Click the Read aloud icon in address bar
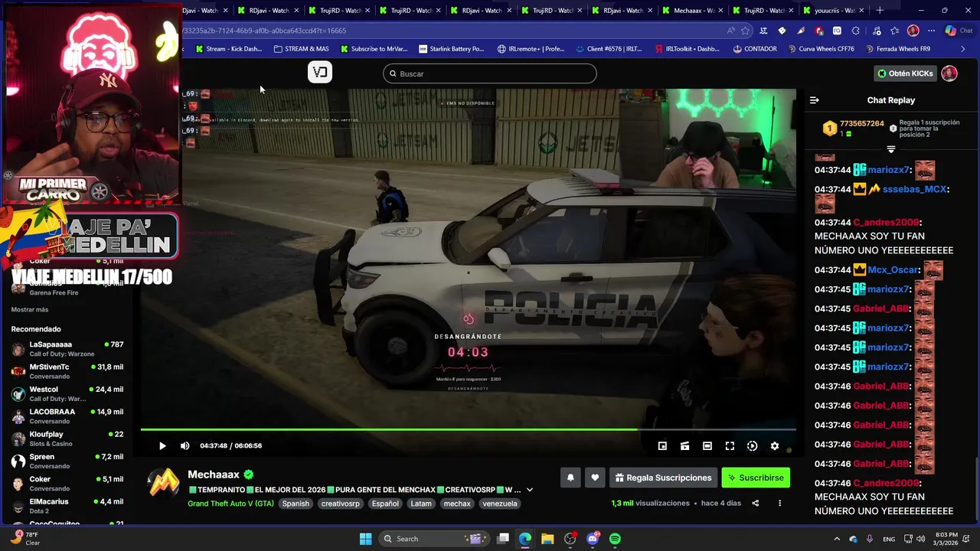The height and width of the screenshot is (551, 980). click(731, 31)
